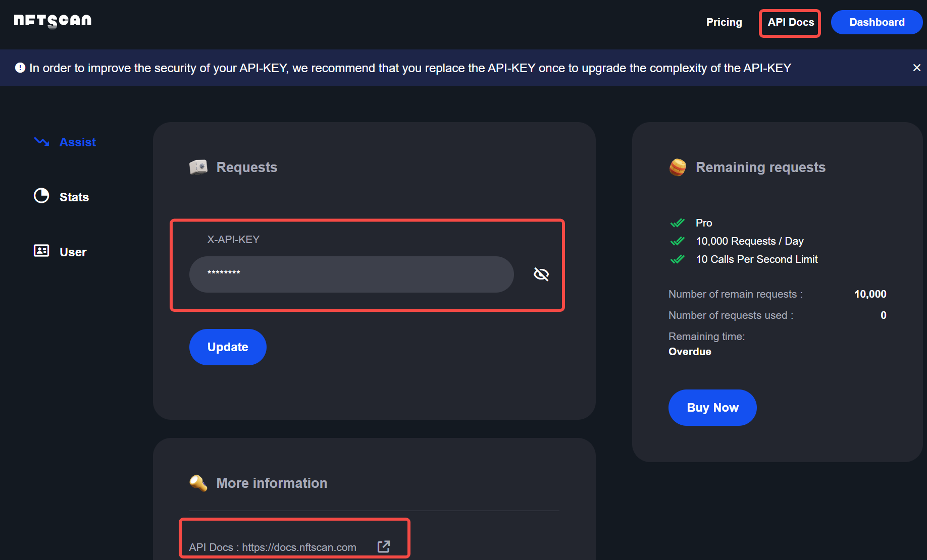Click the User ID card icon

(41, 251)
